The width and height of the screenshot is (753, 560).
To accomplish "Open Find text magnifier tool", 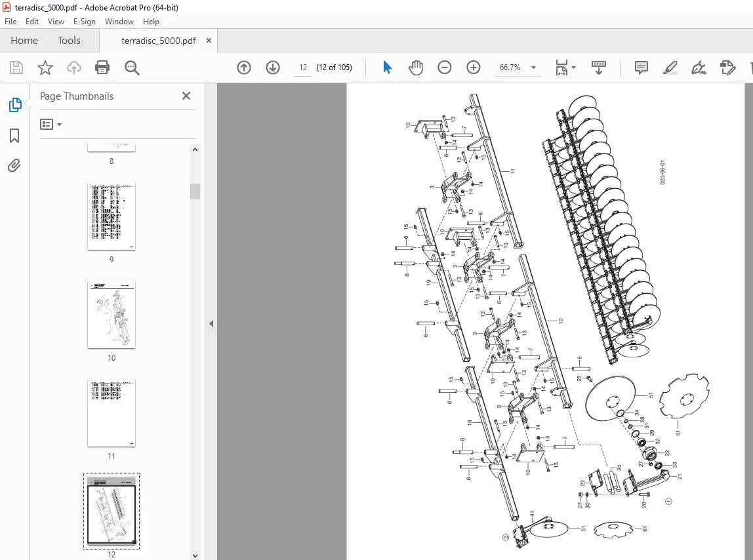I will pos(132,68).
